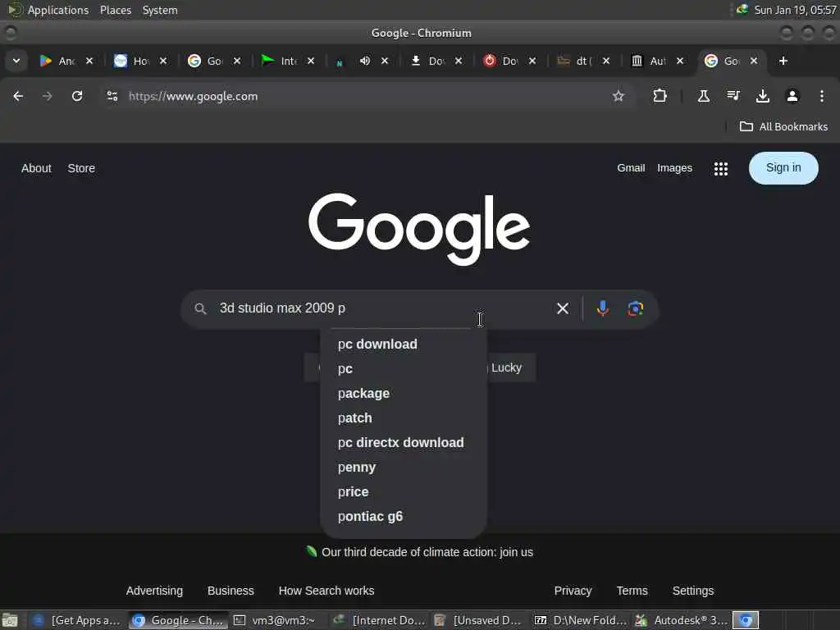This screenshot has width=840, height=630.
Task: Go back to previous page
Action: [18, 96]
